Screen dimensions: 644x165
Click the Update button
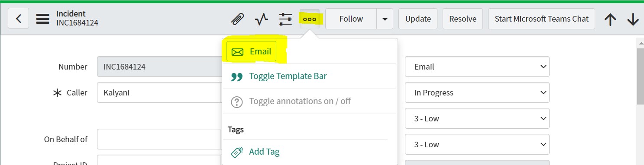[x=418, y=19]
